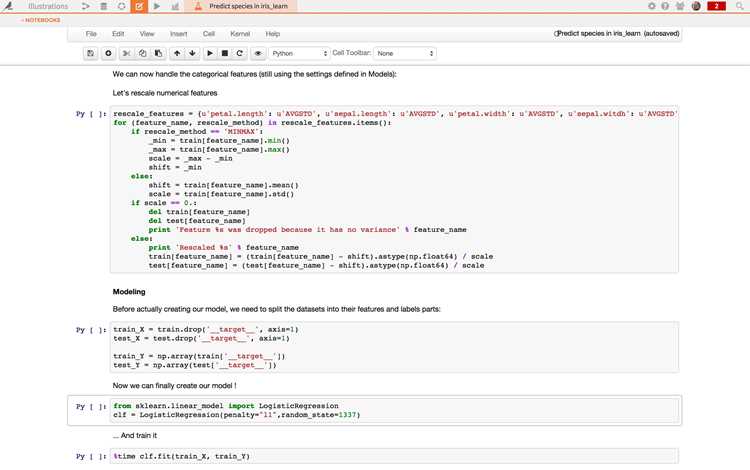
Task: Open the Jobs play icon in top bar
Action: pos(157,6)
